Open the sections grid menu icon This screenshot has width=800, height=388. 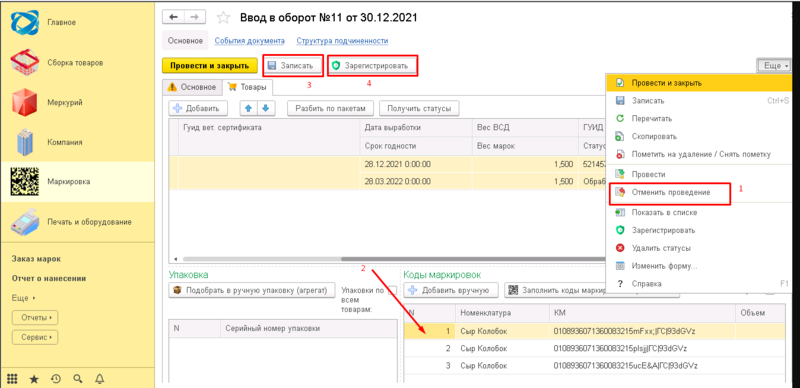coord(12,379)
